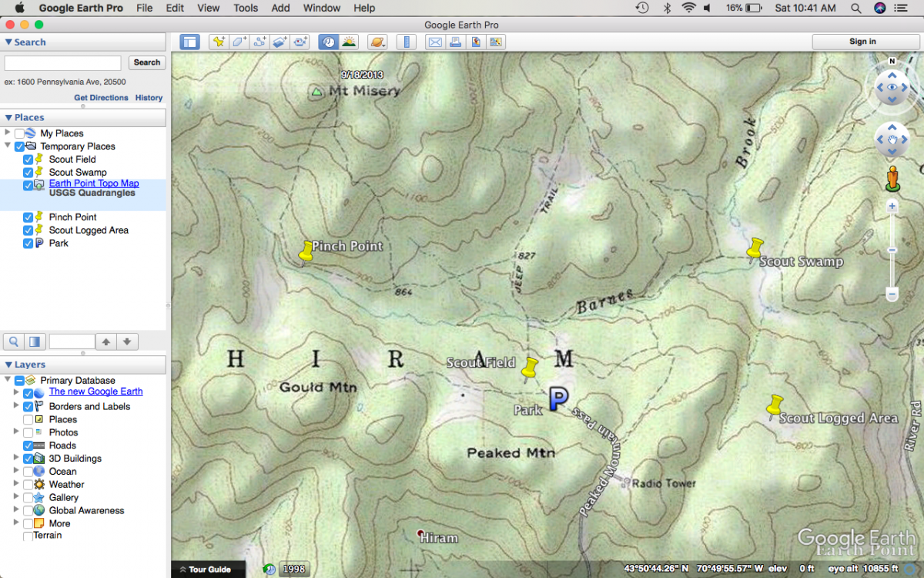The height and width of the screenshot is (578, 924).
Task: Open the Window menu
Action: coord(322,8)
